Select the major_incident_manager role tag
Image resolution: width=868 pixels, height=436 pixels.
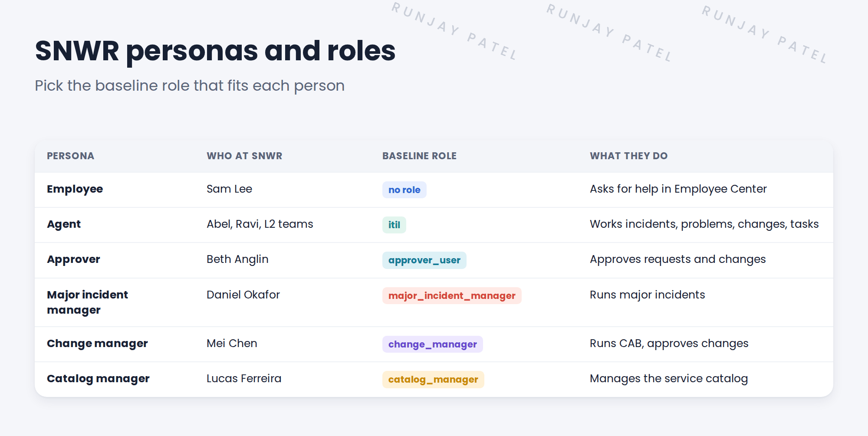click(x=452, y=295)
